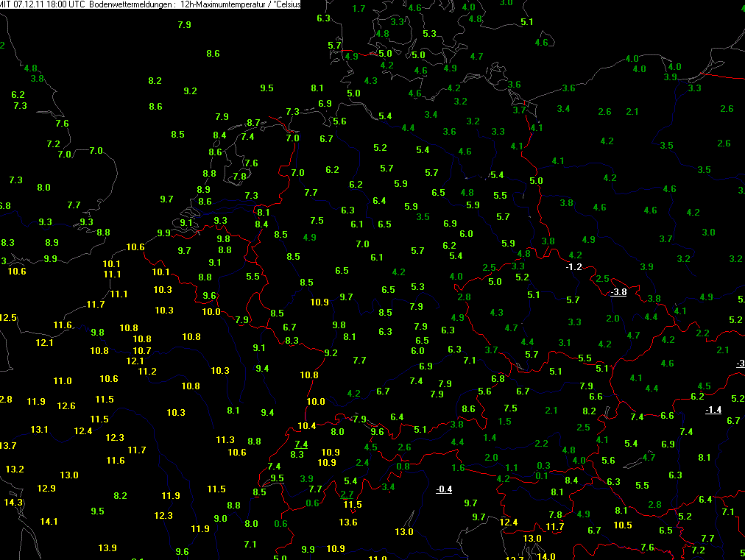The image size is (745, 560).
Task: Select the yellow 14.1 station reading
Action: pyautogui.click(x=49, y=522)
